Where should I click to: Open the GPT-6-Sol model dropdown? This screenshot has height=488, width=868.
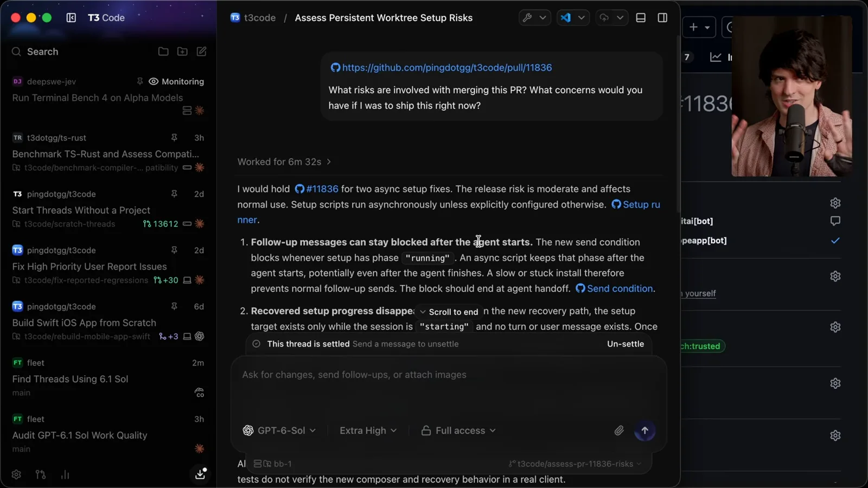coord(279,431)
